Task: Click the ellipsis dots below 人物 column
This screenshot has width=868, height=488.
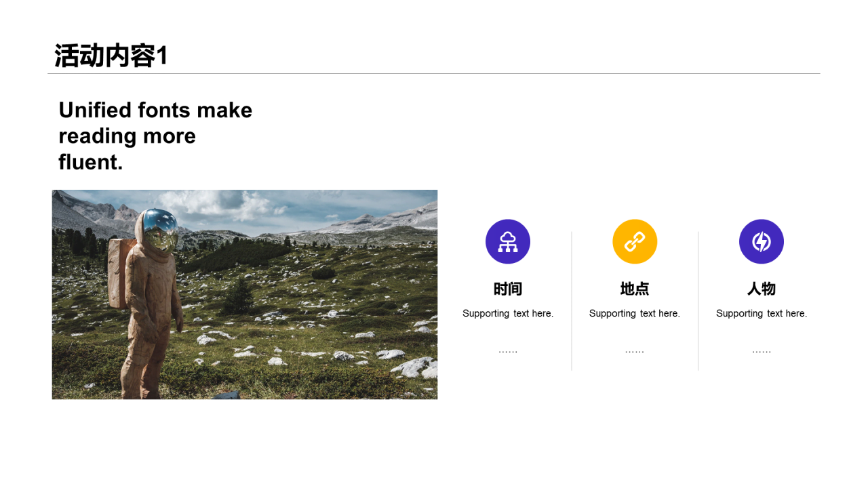Action: pos(762,351)
